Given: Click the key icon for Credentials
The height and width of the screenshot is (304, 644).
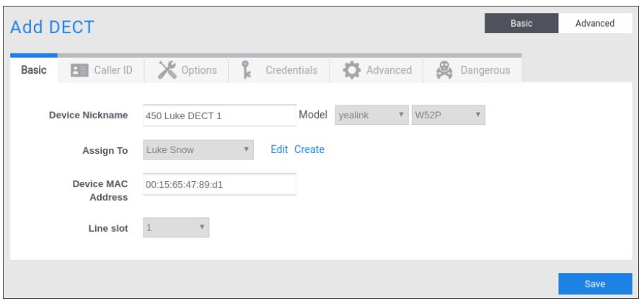Looking at the screenshot, I should pos(244,70).
